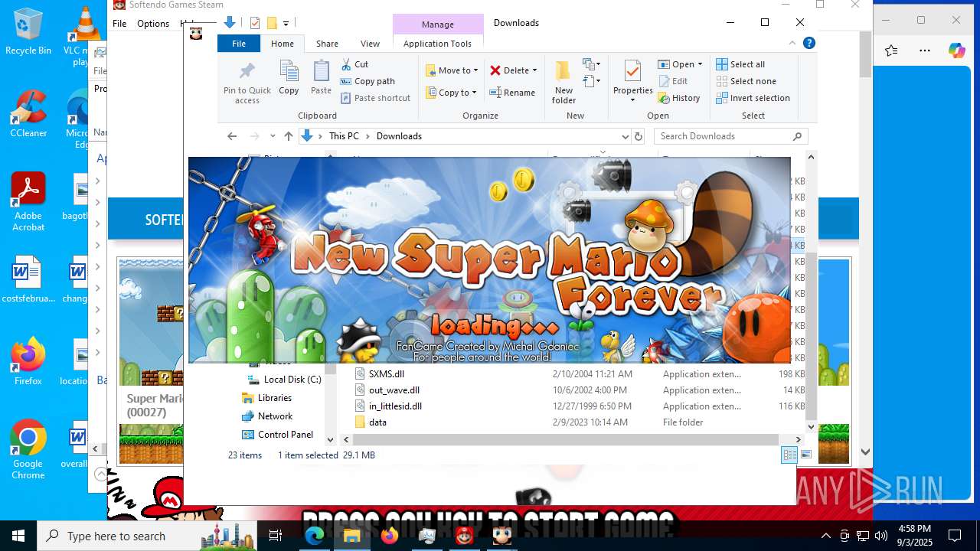Expand the Open dropdown arrow in ribbon
This screenshot has height=551, width=980.
(x=700, y=64)
